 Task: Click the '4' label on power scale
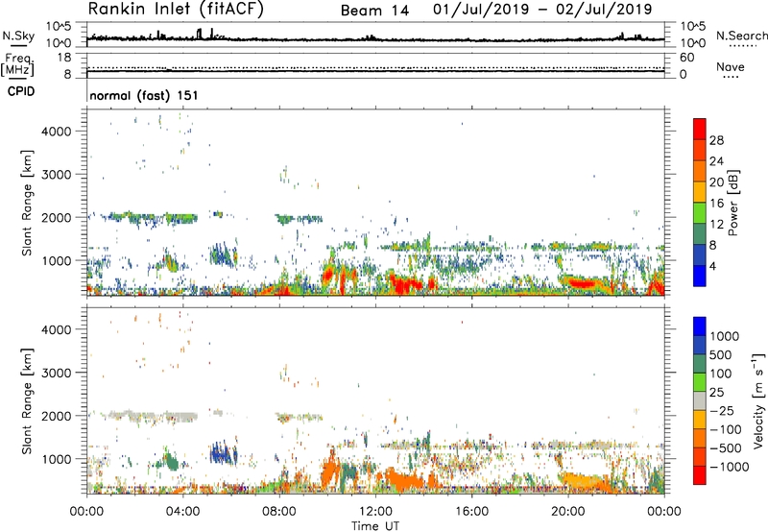click(x=713, y=266)
